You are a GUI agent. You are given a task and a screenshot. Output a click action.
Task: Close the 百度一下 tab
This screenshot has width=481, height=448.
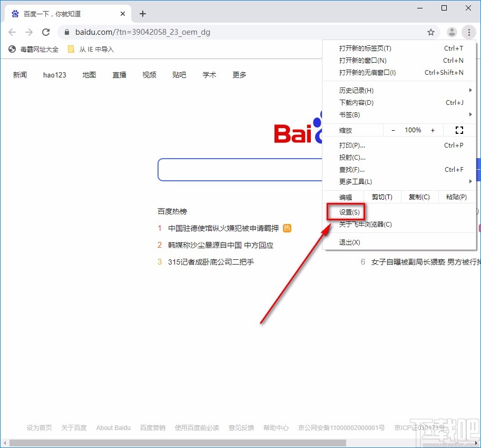[x=123, y=14]
